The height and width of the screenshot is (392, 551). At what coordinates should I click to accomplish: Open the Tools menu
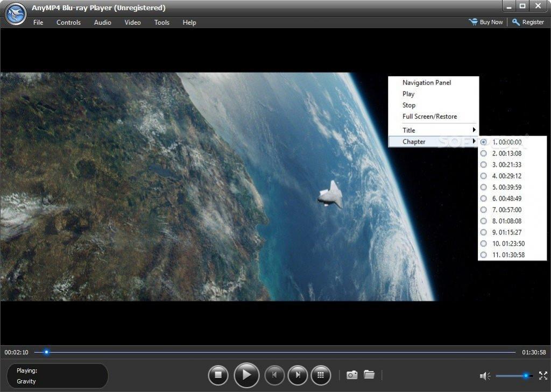point(161,23)
